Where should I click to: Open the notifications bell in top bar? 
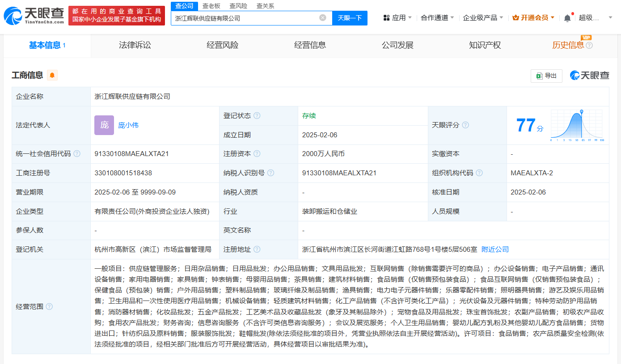[x=567, y=18]
